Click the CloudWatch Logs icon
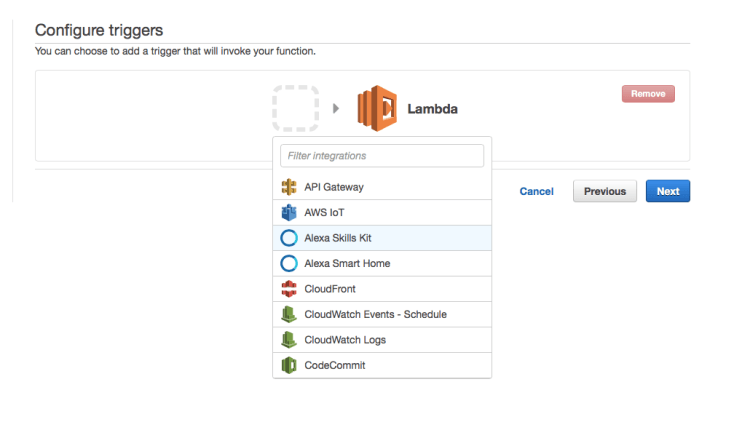The width and height of the screenshot is (750, 438). [x=289, y=340]
